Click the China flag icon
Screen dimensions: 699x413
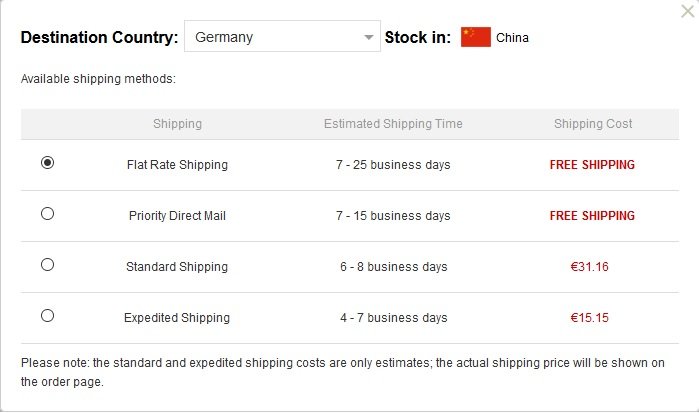[x=476, y=37]
